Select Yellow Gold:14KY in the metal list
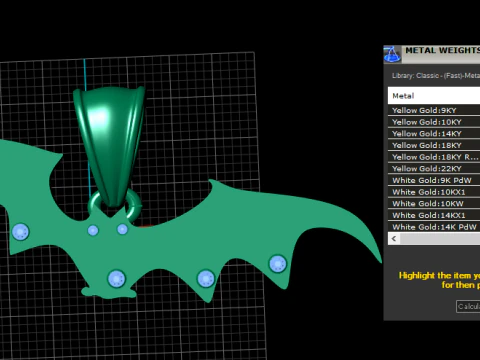480x360 pixels. pos(434,134)
